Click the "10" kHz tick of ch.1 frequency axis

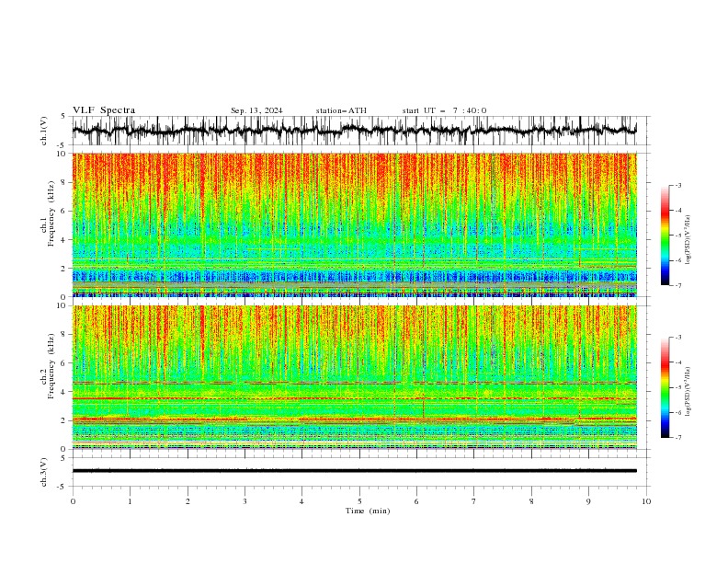coord(62,154)
